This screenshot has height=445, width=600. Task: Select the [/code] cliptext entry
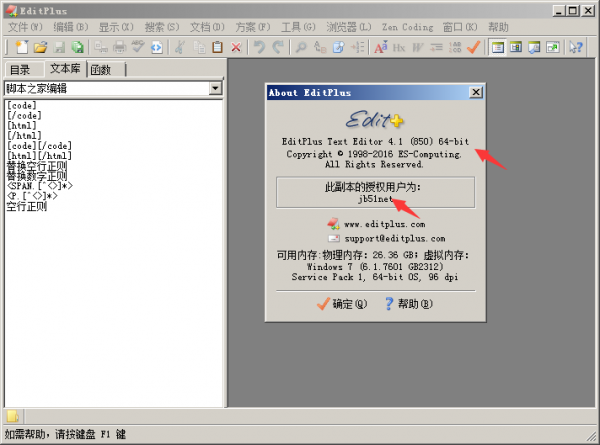tap(24, 116)
